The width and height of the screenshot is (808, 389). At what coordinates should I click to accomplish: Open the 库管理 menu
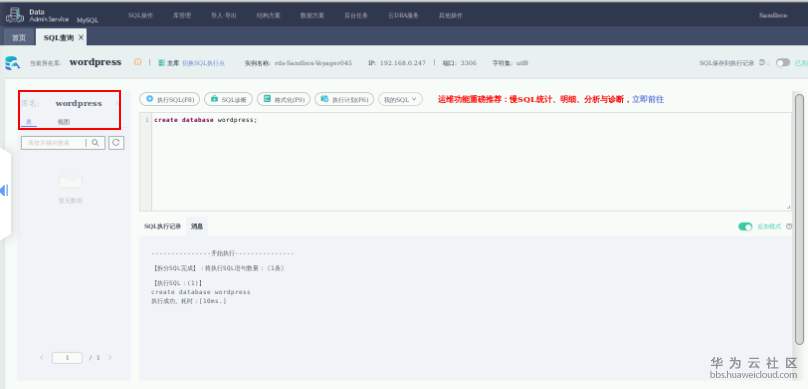(x=182, y=15)
